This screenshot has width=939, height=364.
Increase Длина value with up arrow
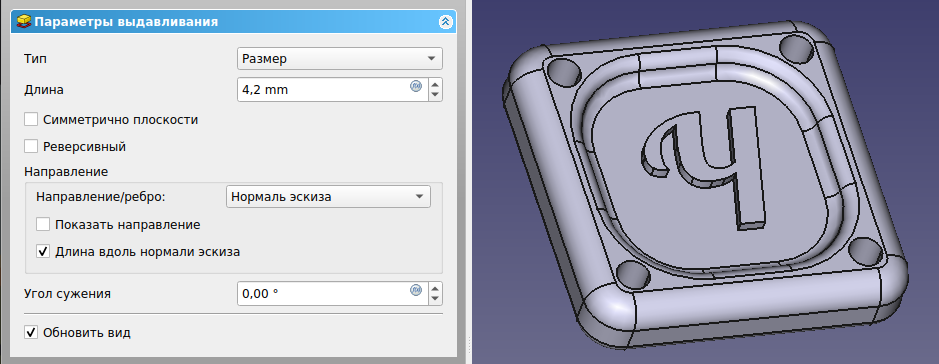pos(435,84)
